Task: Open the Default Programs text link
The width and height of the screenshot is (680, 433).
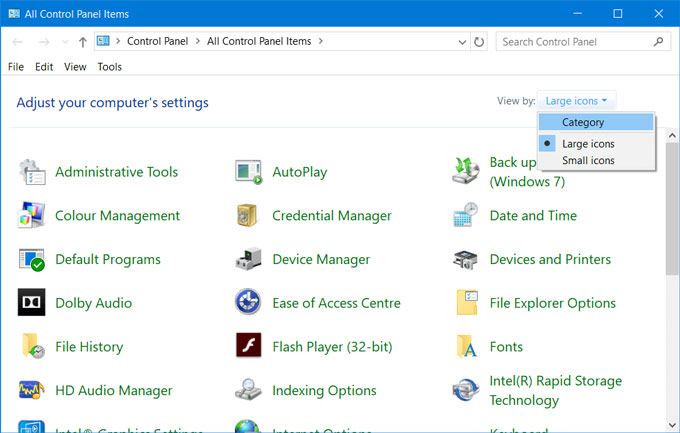Action: 108,259
